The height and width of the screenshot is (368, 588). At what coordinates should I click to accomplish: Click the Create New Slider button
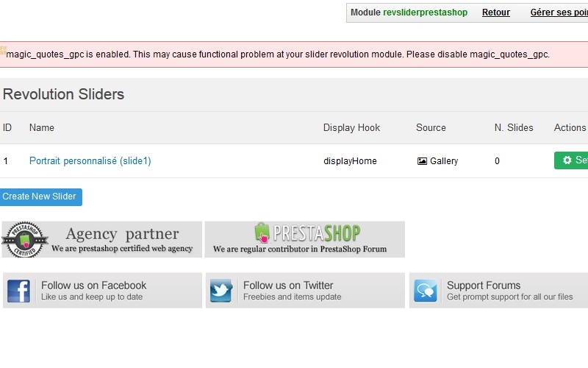tap(40, 197)
